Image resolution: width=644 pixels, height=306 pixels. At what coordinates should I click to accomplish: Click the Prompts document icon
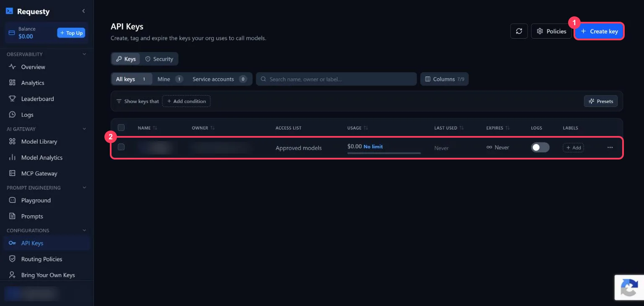(12, 216)
